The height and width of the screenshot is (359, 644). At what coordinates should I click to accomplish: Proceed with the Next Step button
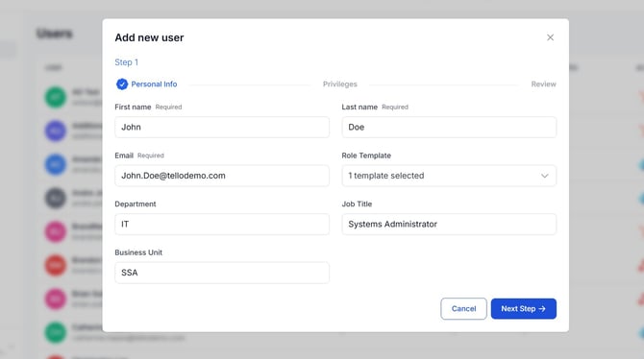coord(524,308)
